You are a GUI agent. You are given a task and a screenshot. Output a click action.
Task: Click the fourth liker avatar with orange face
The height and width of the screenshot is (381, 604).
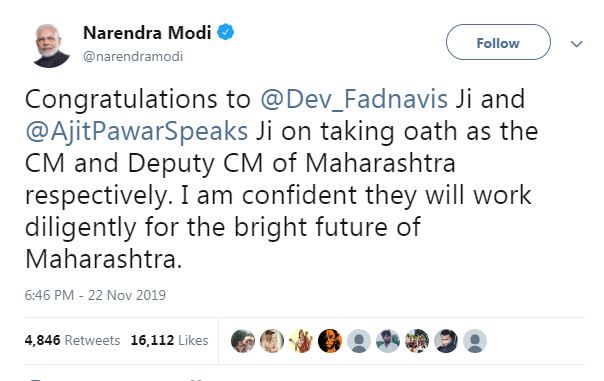[330, 341]
